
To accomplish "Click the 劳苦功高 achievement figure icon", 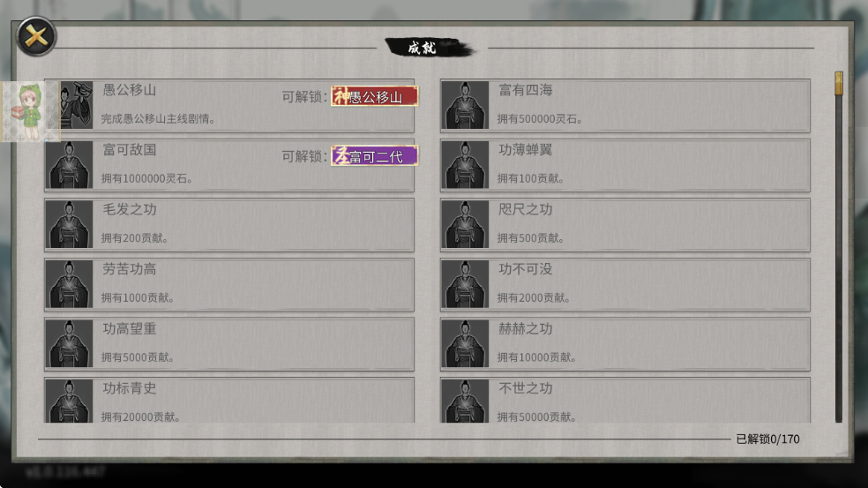I will [x=69, y=284].
